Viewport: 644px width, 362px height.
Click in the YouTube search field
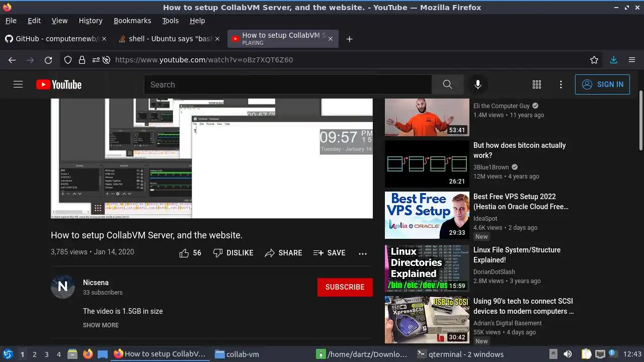point(288,84)
